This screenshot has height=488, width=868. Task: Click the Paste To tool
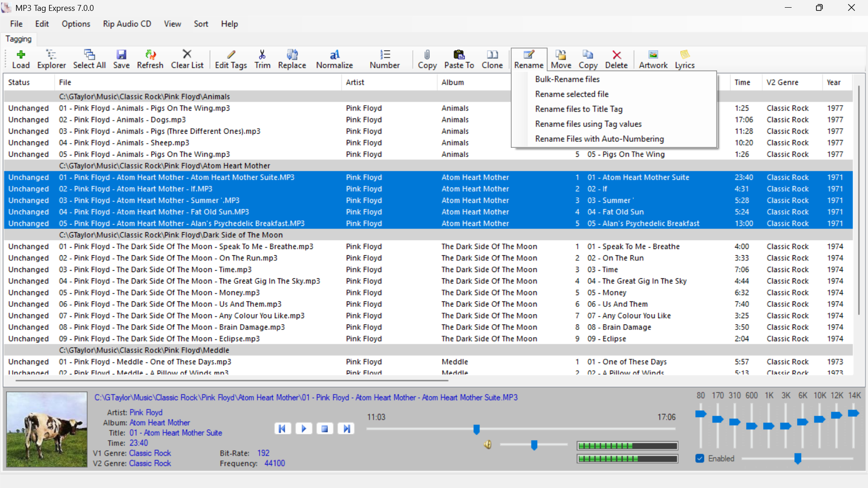click(x=459, y=59)
